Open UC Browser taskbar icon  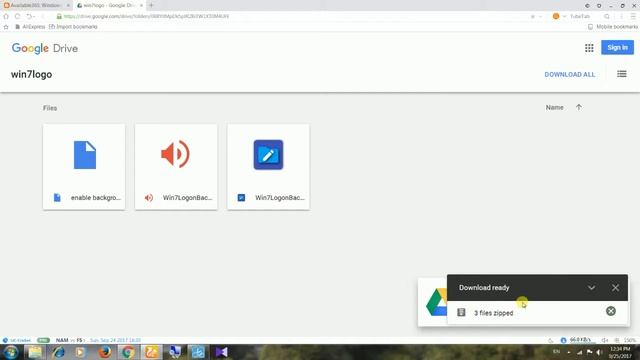coord(151,352)
